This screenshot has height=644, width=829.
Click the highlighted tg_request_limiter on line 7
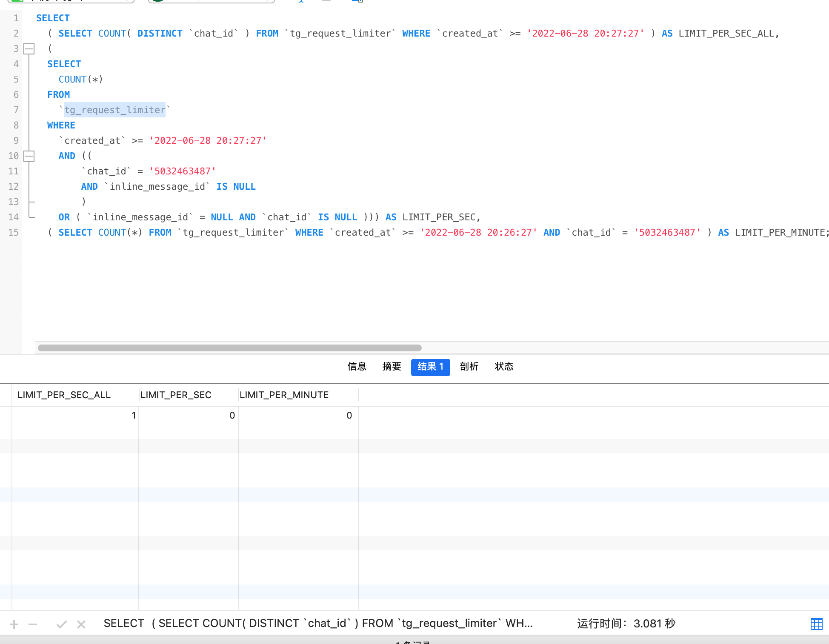point(115,110)
